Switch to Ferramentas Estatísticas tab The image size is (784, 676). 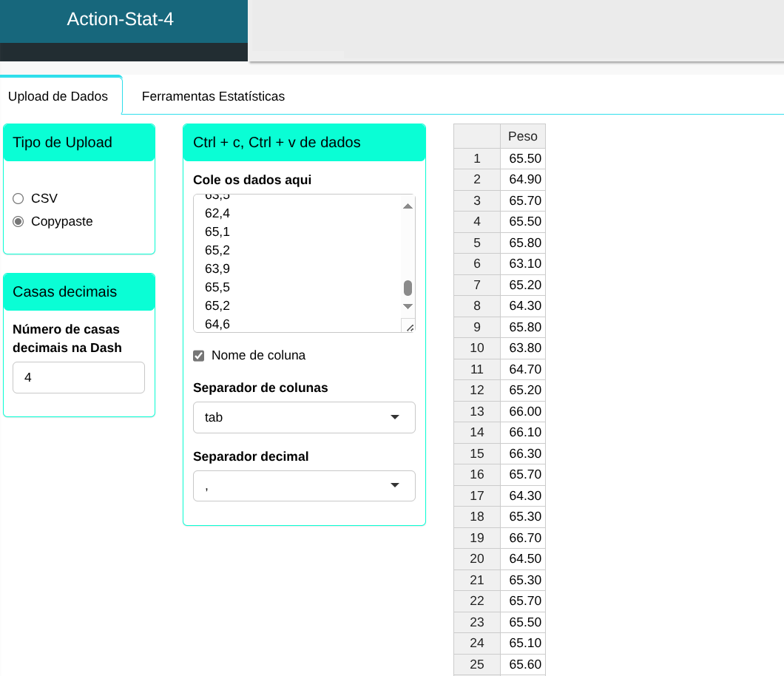pyautogui.click(x=213, y=96)
